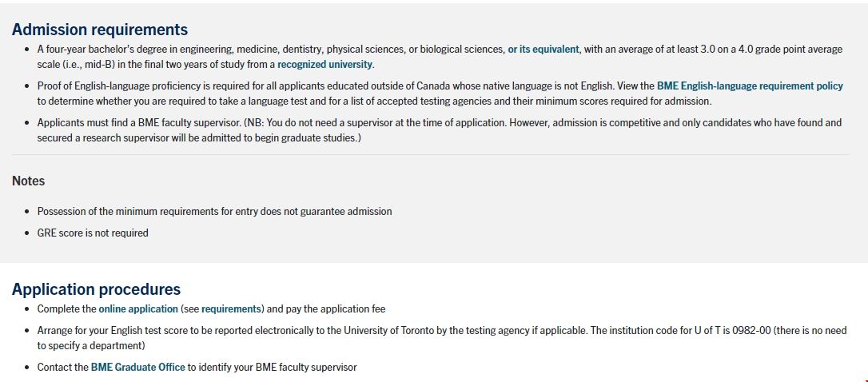
Task: Click the "Possession of the minimum requirements" note
Action: 214,212
